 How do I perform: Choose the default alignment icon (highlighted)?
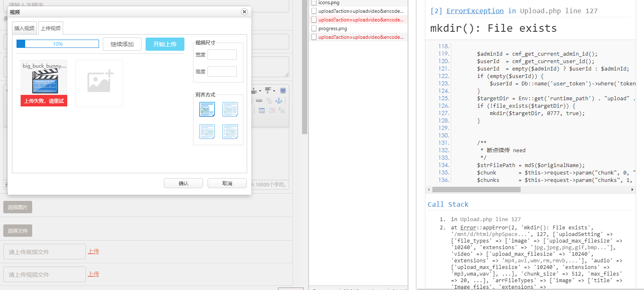(x=207, y=109)
